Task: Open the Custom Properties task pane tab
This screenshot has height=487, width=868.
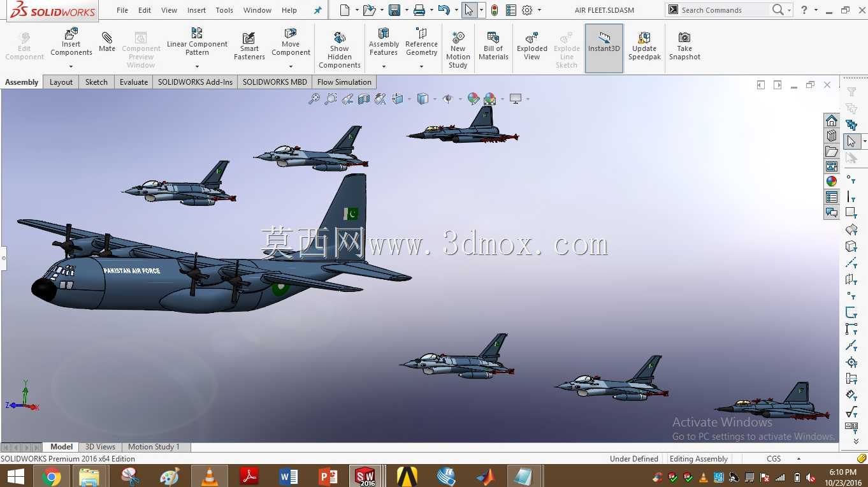Action: (x=832, y=197)
